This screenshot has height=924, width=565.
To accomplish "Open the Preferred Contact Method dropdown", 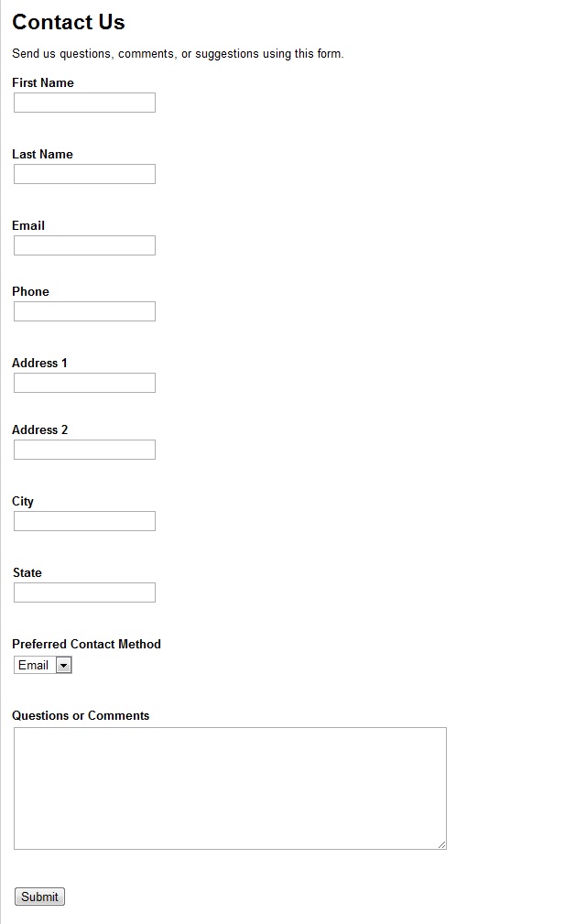I will click(x=42, y=665).
